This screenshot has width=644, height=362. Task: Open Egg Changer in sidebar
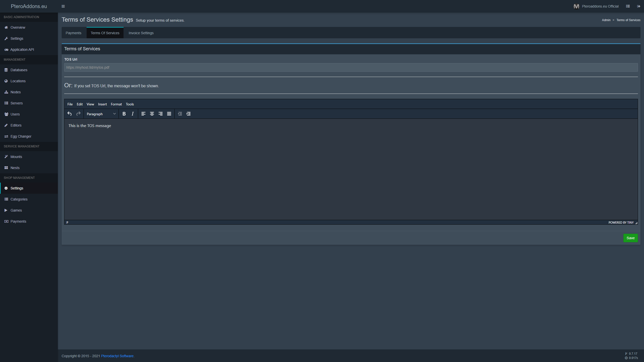[21, 136]
